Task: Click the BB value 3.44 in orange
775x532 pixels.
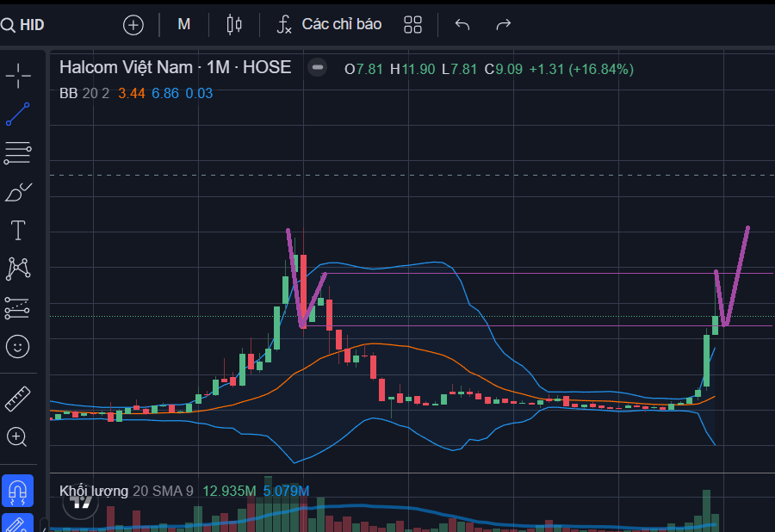Action: pyautogui.click(x=132, y=93)
